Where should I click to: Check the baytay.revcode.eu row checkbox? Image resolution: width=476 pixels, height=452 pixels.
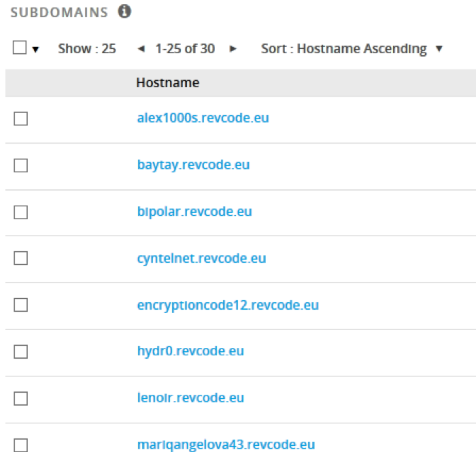coord(20,165)
